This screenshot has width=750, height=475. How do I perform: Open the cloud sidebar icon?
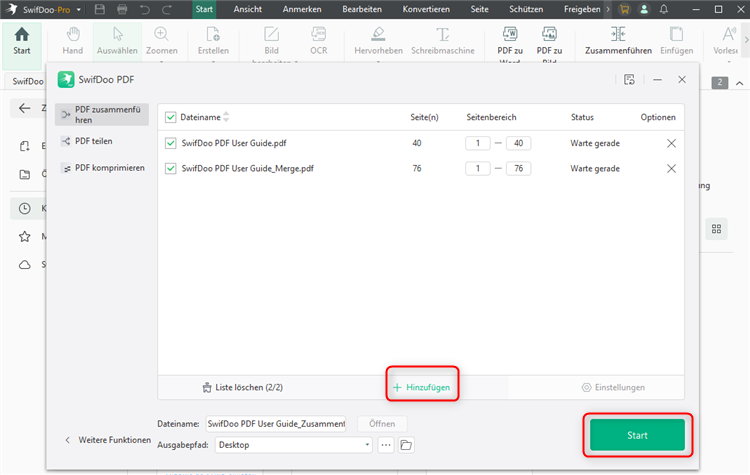24,265
